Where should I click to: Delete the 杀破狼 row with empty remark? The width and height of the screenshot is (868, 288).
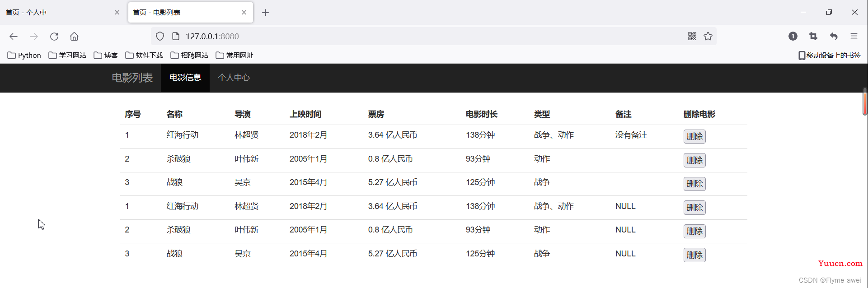point(694,160)
